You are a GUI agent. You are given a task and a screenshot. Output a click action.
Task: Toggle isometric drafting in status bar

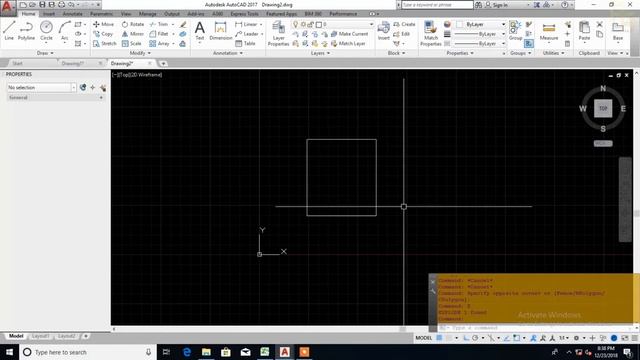(x=491, y=338)
